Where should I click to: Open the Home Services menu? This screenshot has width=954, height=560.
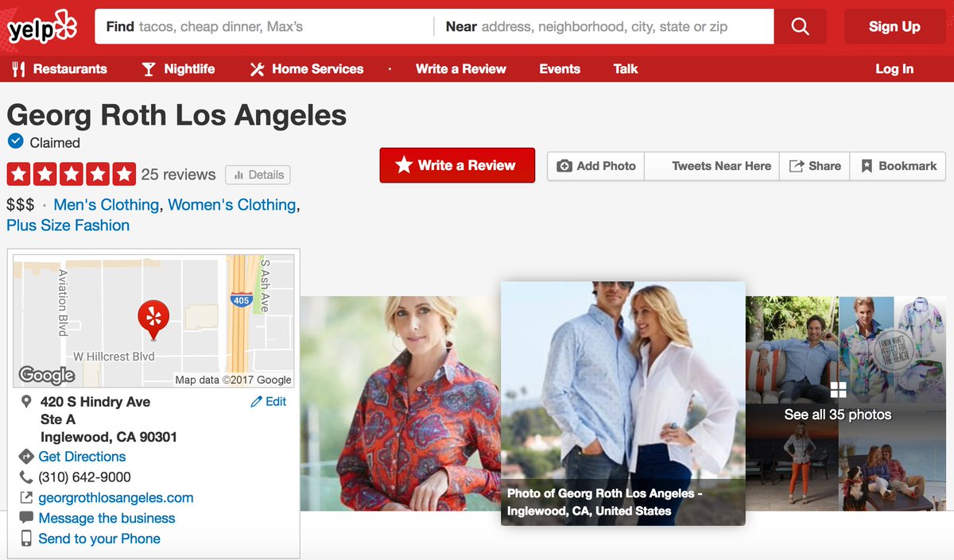[306, 69]
